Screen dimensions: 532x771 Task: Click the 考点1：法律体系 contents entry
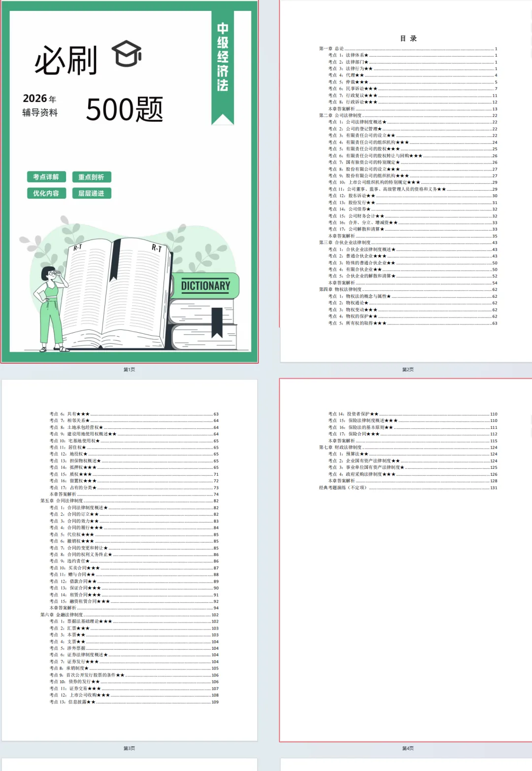[x=413, y=55]
